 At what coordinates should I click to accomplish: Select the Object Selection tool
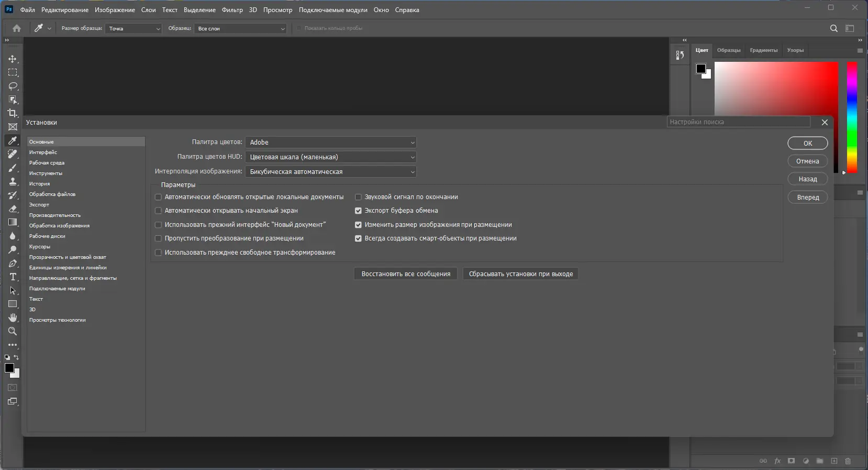[13, 100]
